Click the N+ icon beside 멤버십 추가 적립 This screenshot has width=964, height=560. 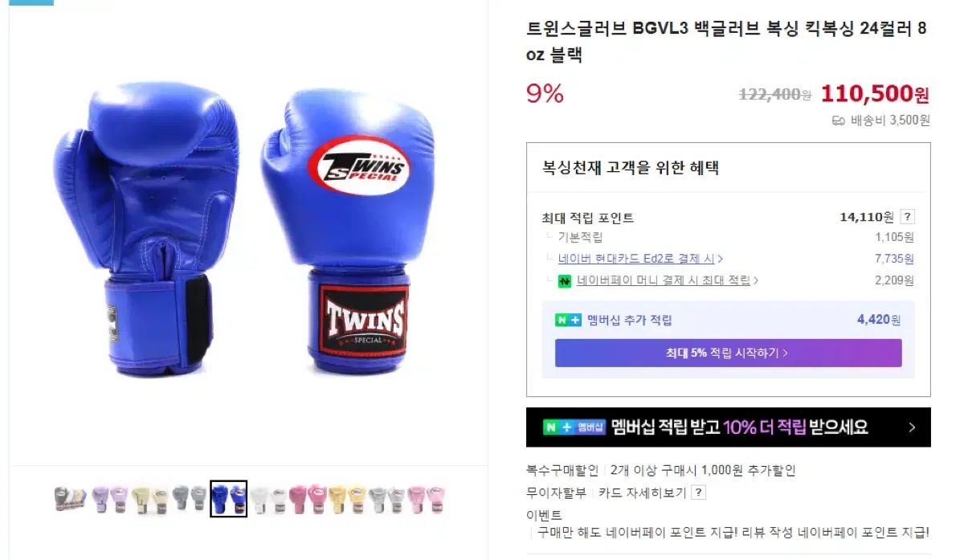(x=568, y=320)
